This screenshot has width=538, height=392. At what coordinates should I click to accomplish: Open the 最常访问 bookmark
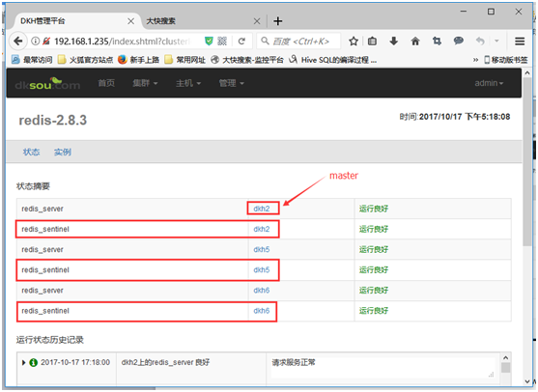pos(32,60)
